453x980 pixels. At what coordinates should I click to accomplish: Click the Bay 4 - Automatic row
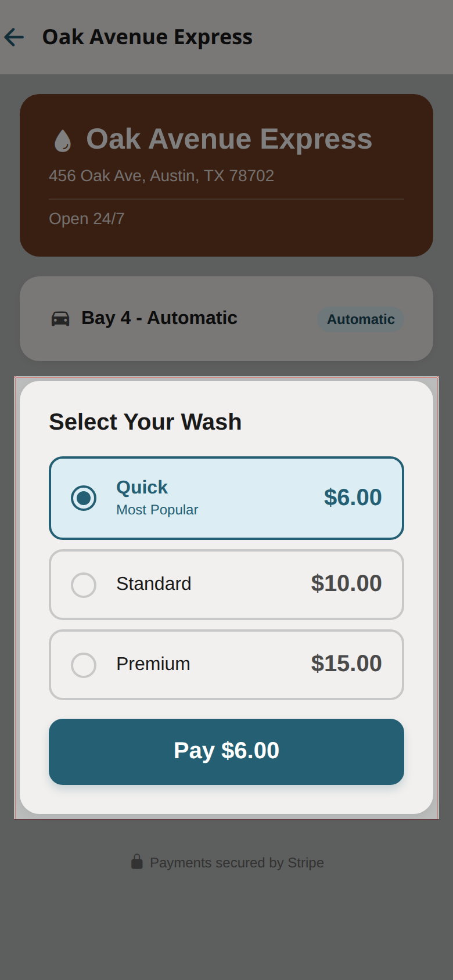(227, 318)
